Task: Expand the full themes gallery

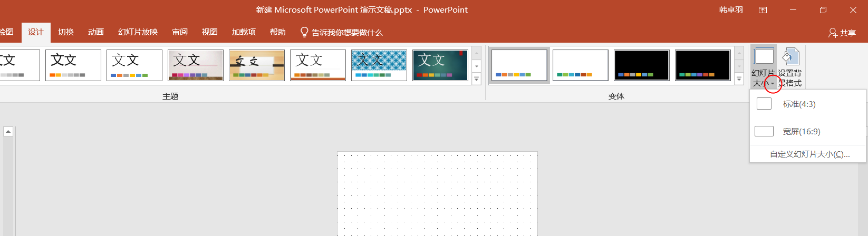Action: (x=477, y=79)
